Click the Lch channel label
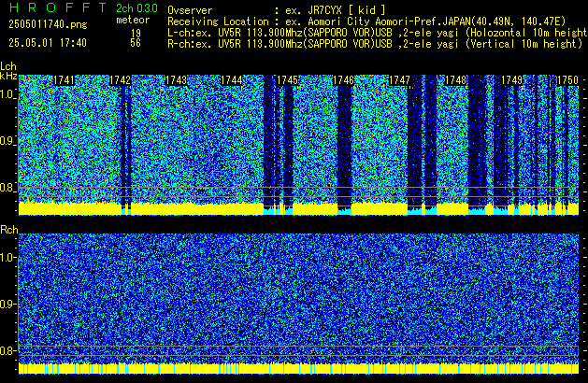 click(8, 66)
